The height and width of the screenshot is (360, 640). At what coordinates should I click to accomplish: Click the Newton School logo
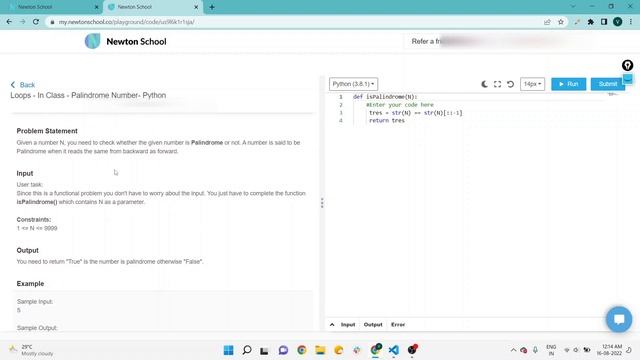pyautogui.click(x=125, y=41)
